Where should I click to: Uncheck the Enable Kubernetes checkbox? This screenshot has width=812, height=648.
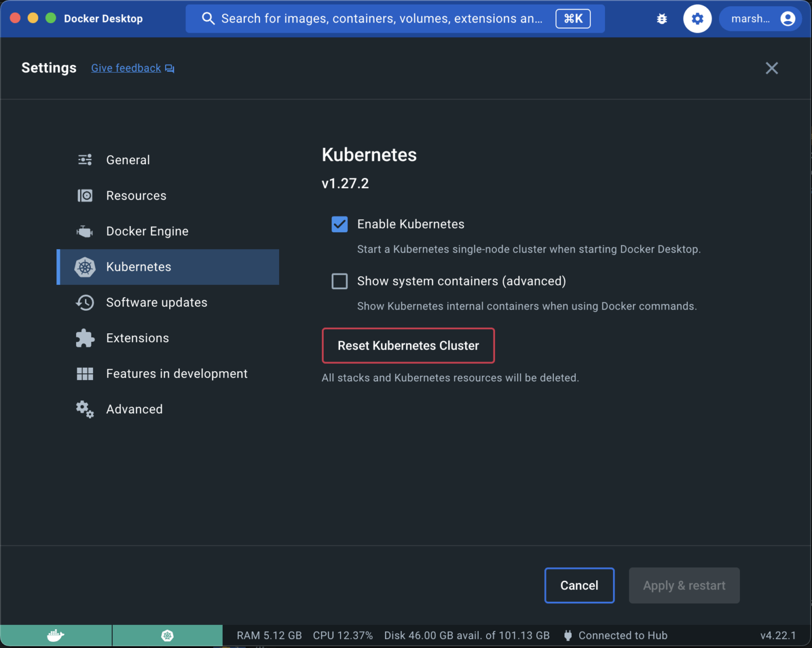[x=339, y=224]
